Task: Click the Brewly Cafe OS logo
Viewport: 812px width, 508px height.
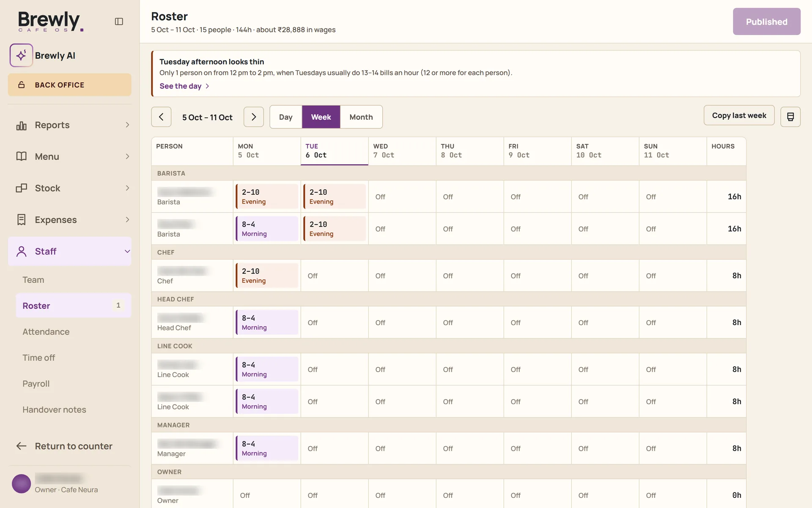Action: (51, 21)
